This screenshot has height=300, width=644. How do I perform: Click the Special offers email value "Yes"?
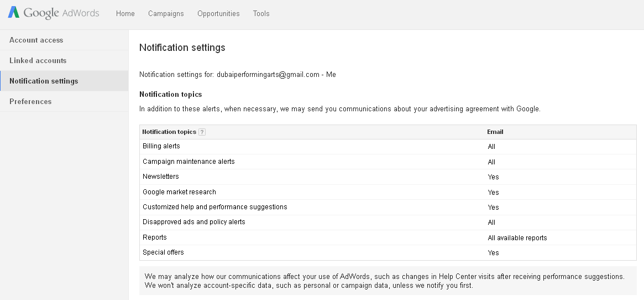pos(493,253)
